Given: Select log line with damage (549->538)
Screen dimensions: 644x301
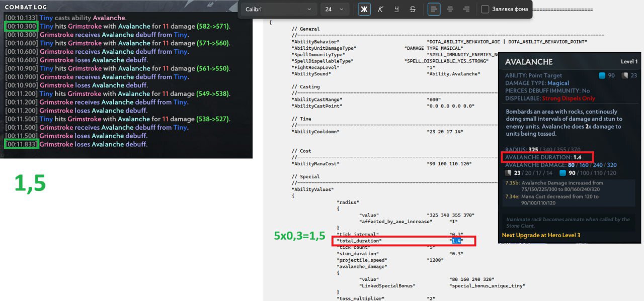Looking at the screenshot, I should pos(118,93).
